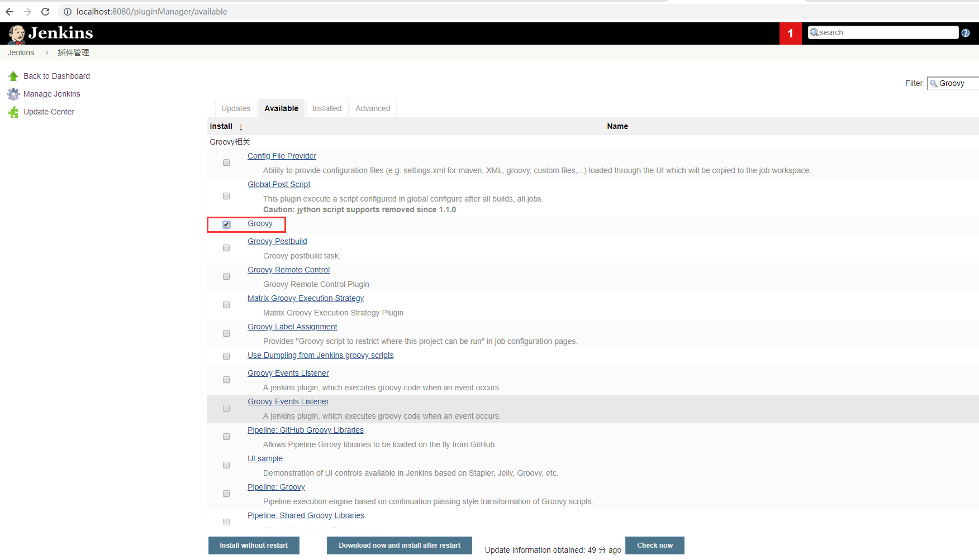
Task: Click the 'Update information obtained: 49 分 ago' text
Action: point(553,550)
